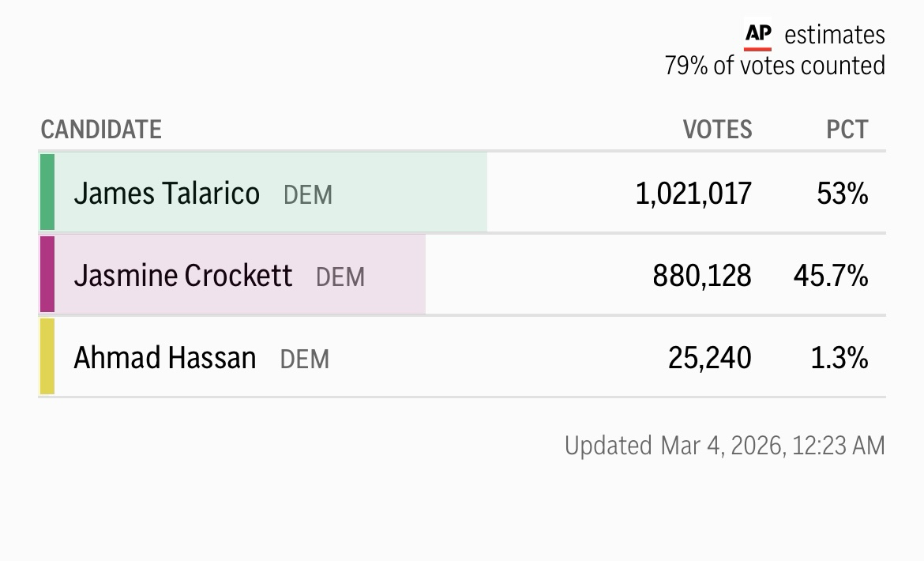Click Hassan's vote count 25,240

tap(709, 358)
